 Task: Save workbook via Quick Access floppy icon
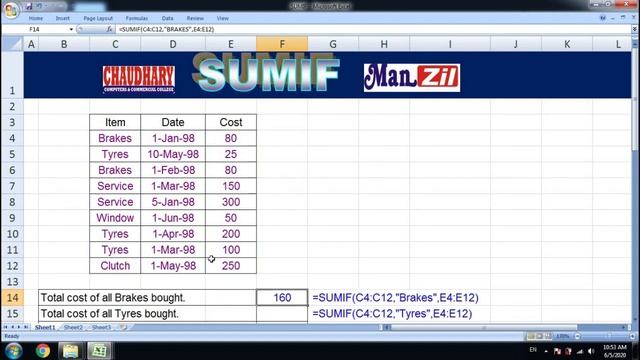(29, 6)
